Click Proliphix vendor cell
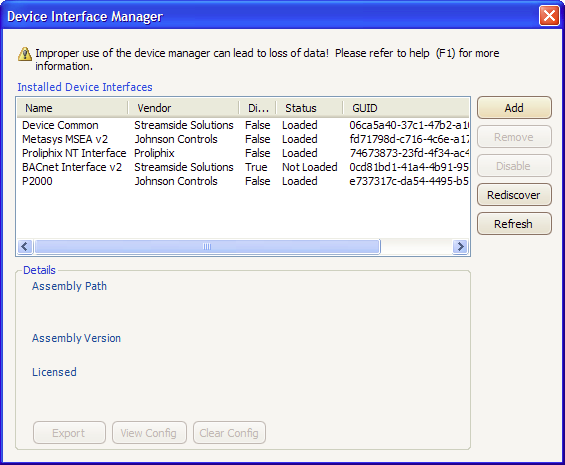The image size is (565, 465). (x=154, y=153)
